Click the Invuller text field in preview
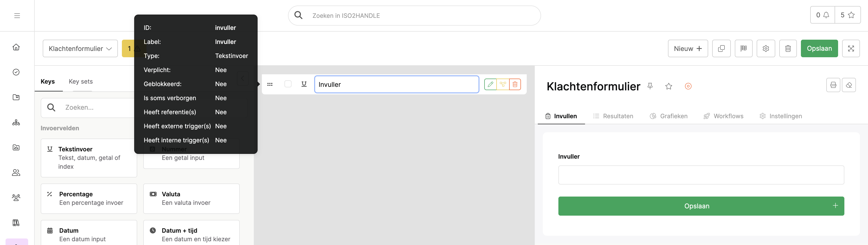The height and width of the screenshot is (245, 868). point(701,175)
